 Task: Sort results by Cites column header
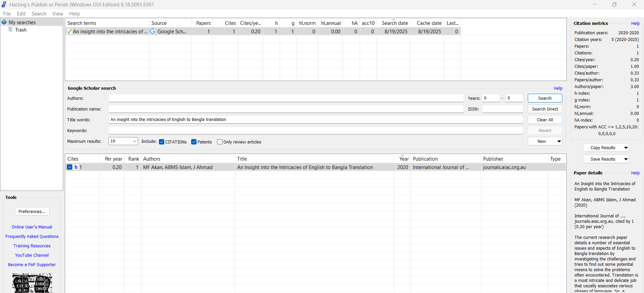click(82, 159)
